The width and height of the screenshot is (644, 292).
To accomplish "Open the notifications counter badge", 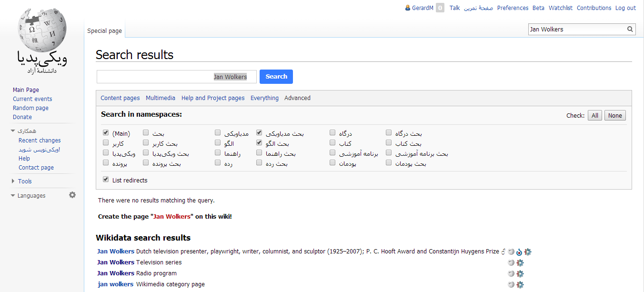I will click(x=440, y=8).
